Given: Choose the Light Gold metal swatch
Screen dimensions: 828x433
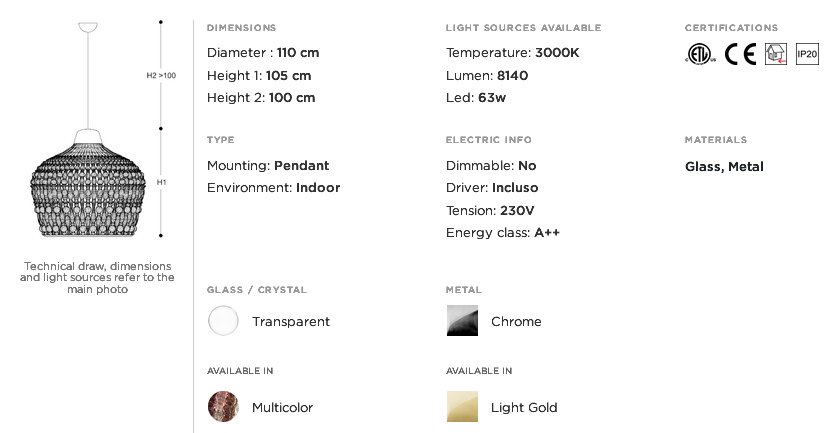Looking at the screenshot, I should tap(462, 407).
